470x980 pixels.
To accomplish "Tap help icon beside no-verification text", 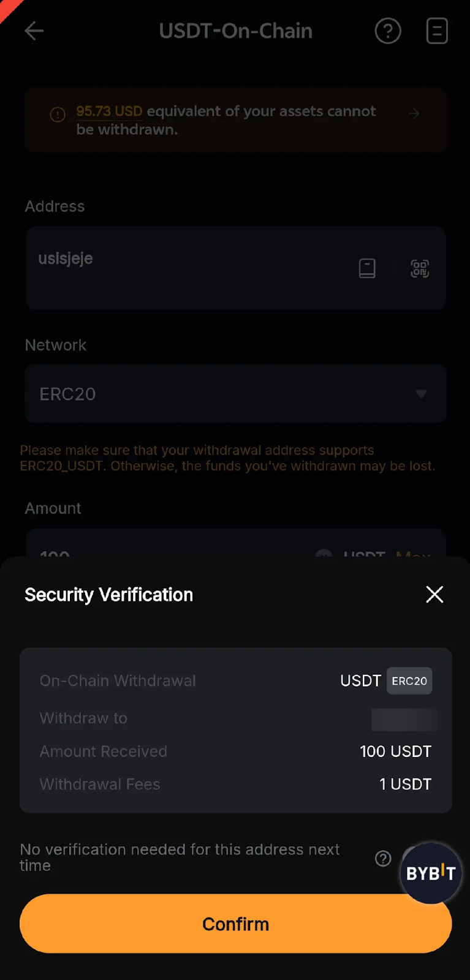I will pos(383,859).
